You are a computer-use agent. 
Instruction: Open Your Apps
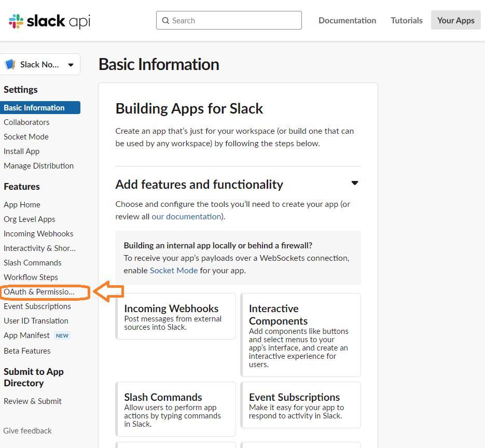click(x=455, y=21)
